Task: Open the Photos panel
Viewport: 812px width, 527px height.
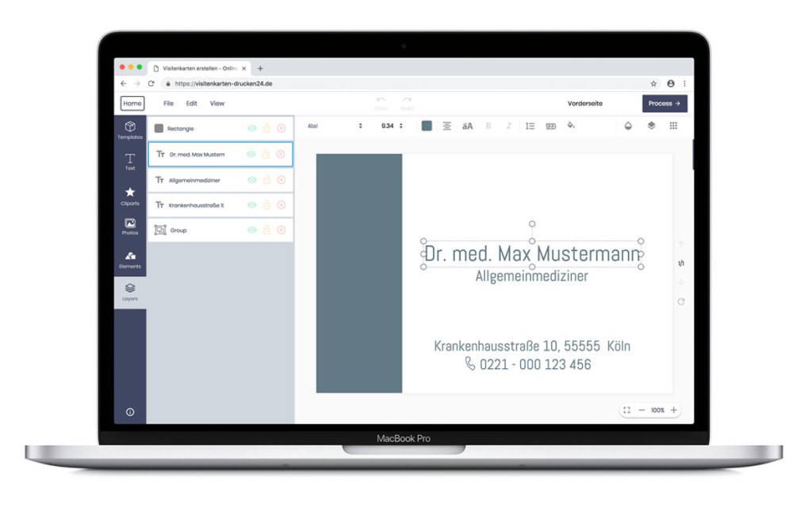Action: [130, 226]
